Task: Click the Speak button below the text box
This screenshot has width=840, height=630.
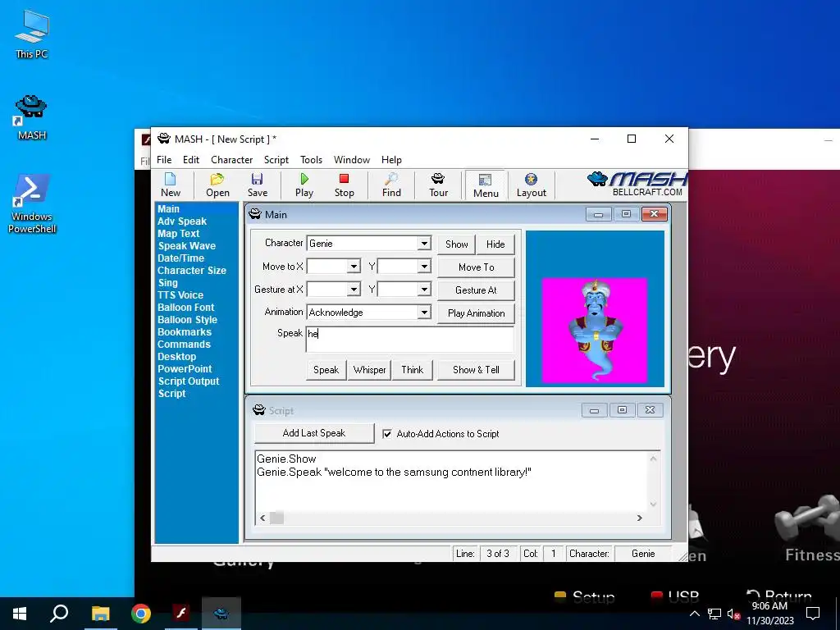Action: point(326,370)
